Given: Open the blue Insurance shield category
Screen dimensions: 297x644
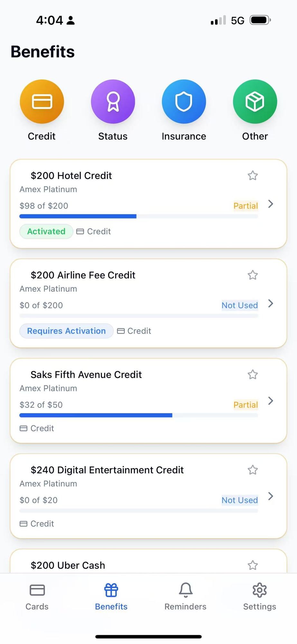Looking at the screenshot, I should [x=184, y=101].
